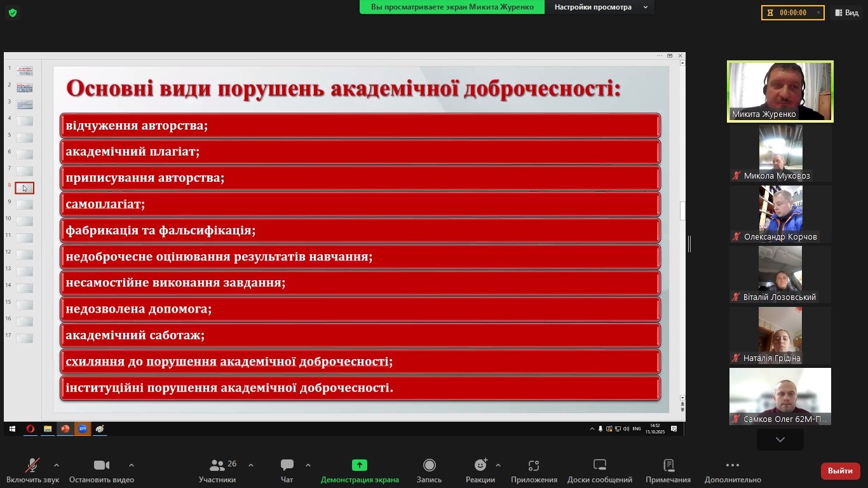868x488 pixels.
Task: Start recording with Запись button
Action: coord(429,466)
